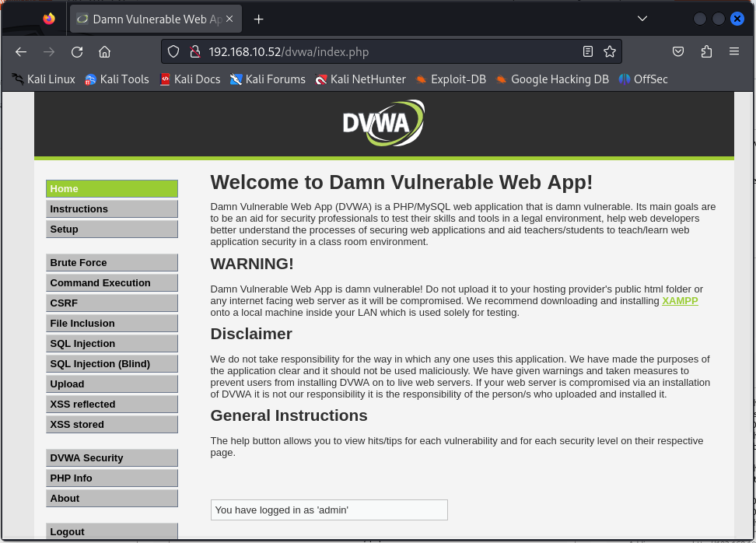Image resolution: width=756 pixels, height=543 pixels.
Task: Open Instructions page in sidebar
Action: [x=112, y=208]
